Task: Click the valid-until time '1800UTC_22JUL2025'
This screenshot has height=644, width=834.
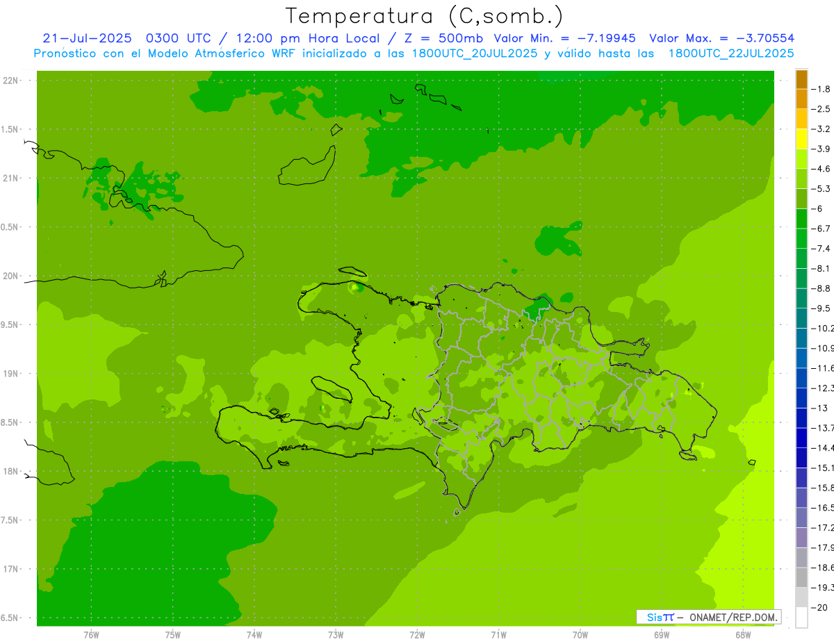Action: (731, 53)
